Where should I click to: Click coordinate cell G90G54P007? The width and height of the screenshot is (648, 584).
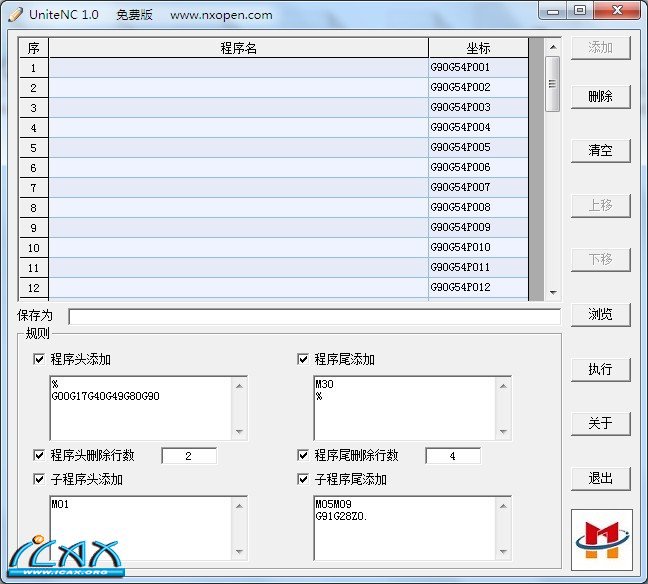coord(479,187)
